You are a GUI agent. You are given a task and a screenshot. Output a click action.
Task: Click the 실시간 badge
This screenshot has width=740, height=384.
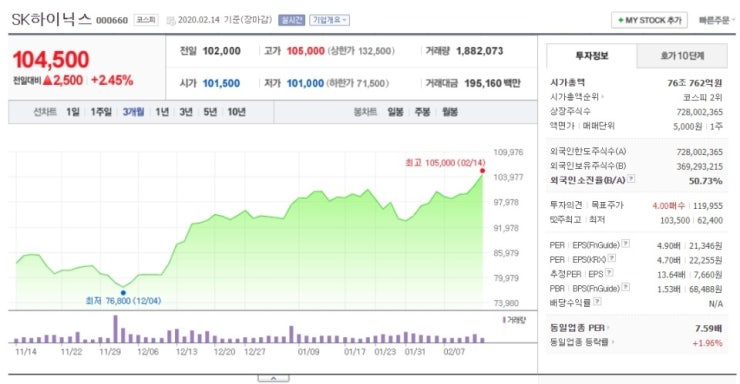click(x=291, y=20)
